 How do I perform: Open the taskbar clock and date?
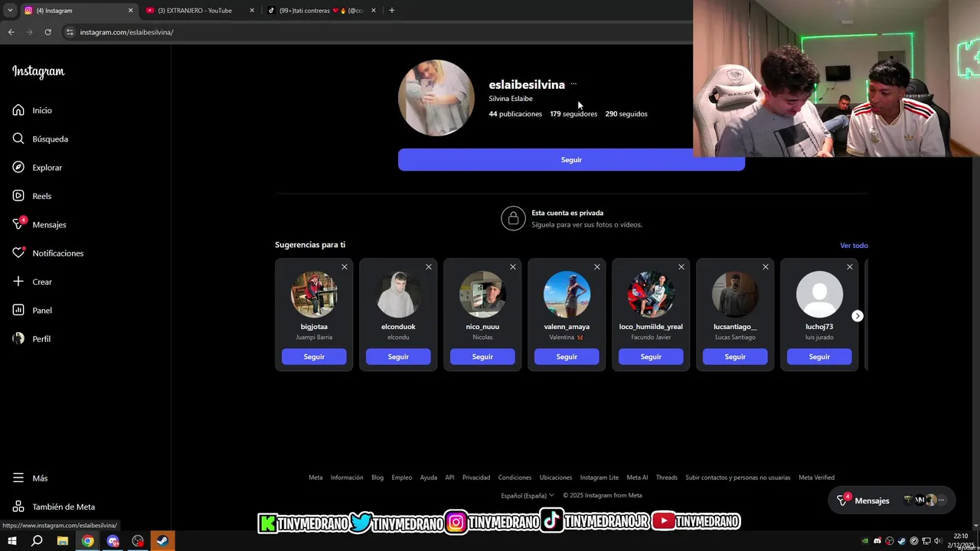pos(961,541)
